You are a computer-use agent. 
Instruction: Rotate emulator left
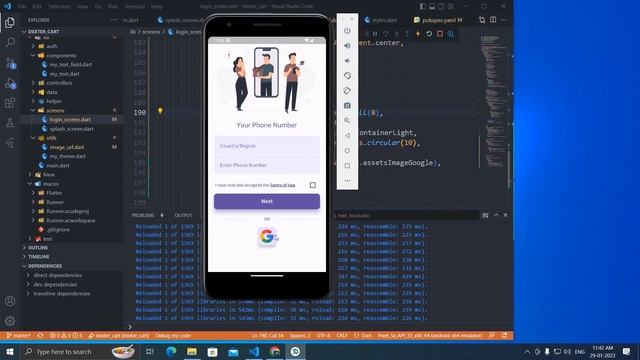347,76
